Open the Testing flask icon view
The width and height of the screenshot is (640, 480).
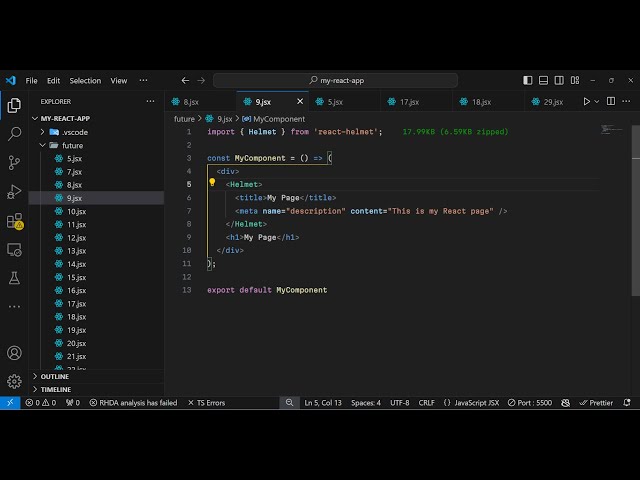[x=14, y=277]
